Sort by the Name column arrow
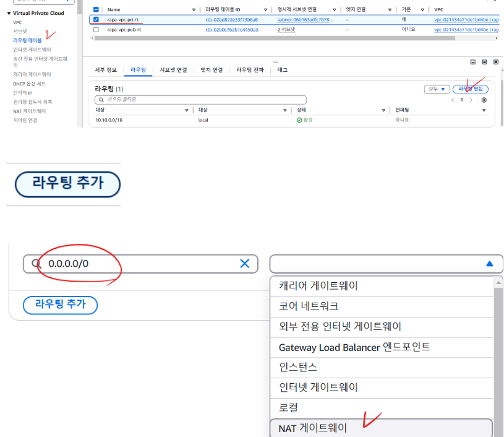Viewport: 504px width, 437px height. click(x=194, y=10)
